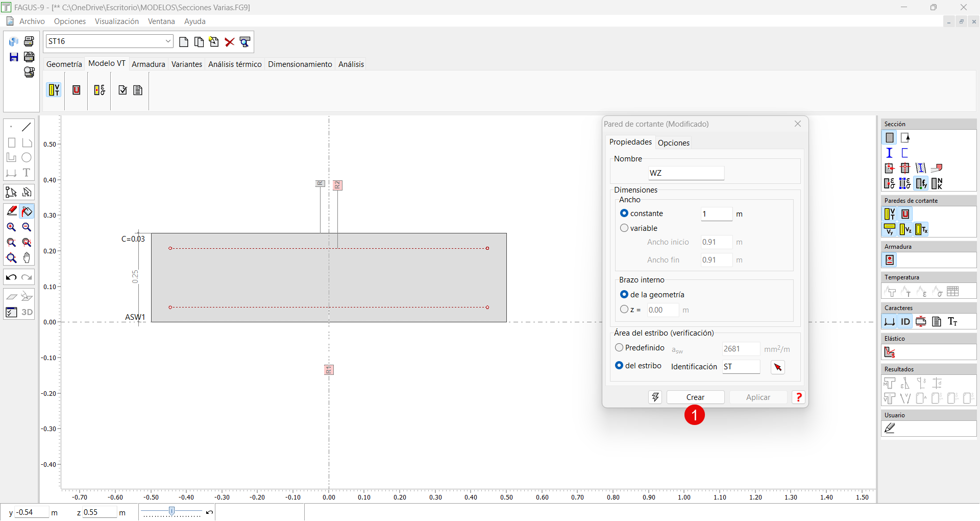
Task: Click the slider handle in the status bar
Action: [x=172, y=511]
